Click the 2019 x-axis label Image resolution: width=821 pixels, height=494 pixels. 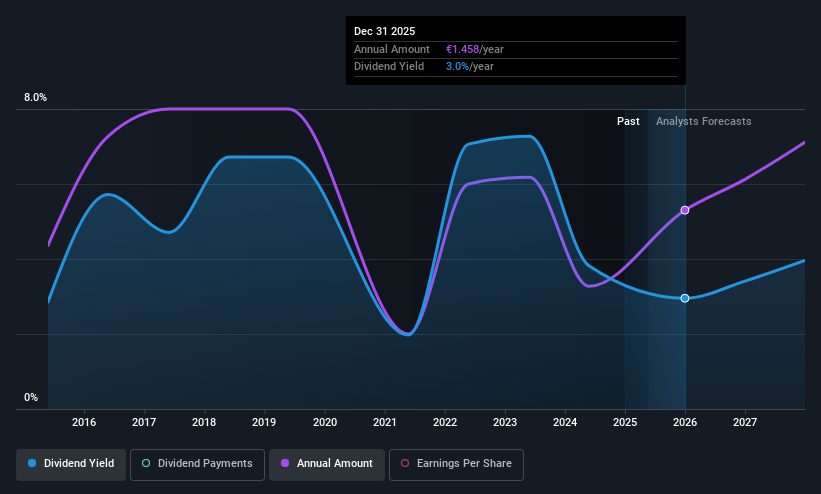[x=264, y=422]
